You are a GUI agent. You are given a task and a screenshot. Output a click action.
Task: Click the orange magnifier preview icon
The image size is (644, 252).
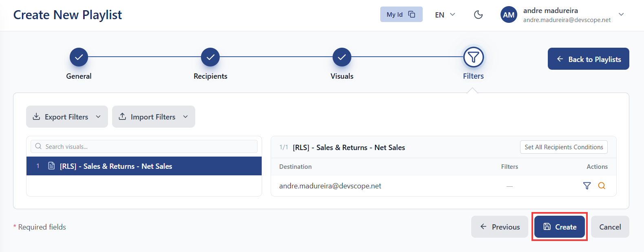tap(602, 186)
